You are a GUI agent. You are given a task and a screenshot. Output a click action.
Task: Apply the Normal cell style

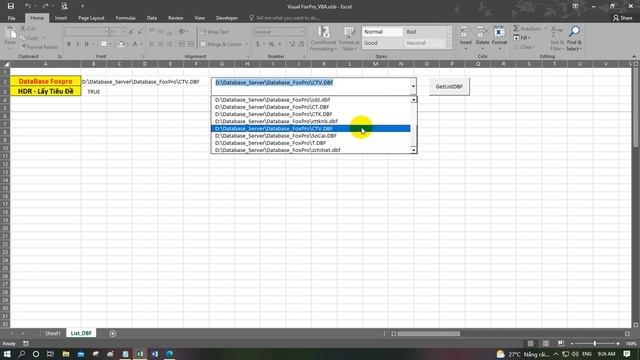pos(382,32)
